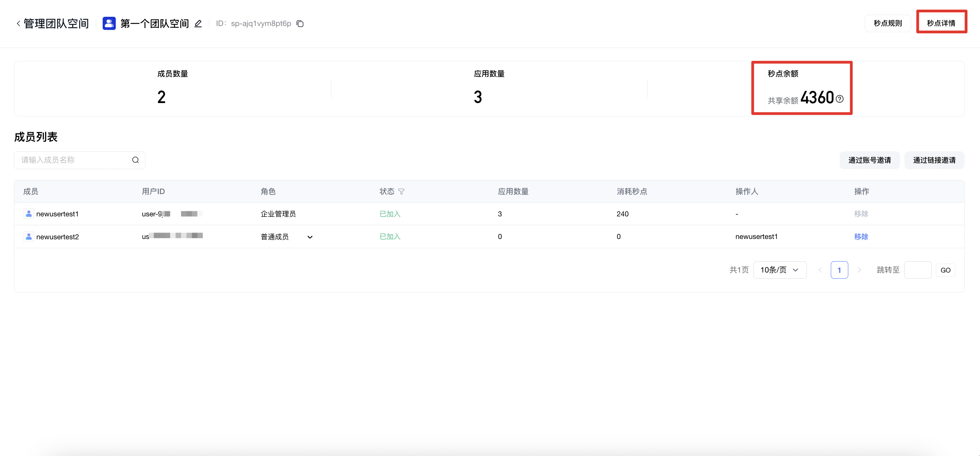Go to the next page with the right chevron
Screen dimensions: 980x456
(x=859, y=270)
